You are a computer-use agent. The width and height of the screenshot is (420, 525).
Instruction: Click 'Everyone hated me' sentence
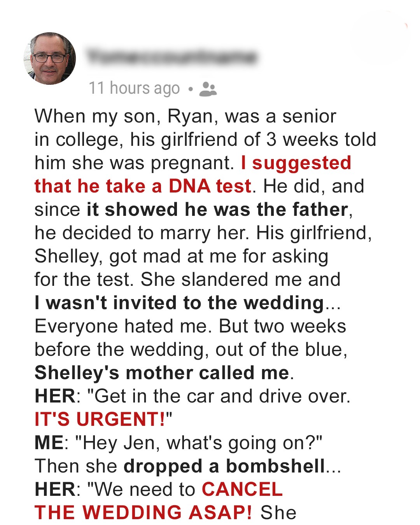[123, 326]
